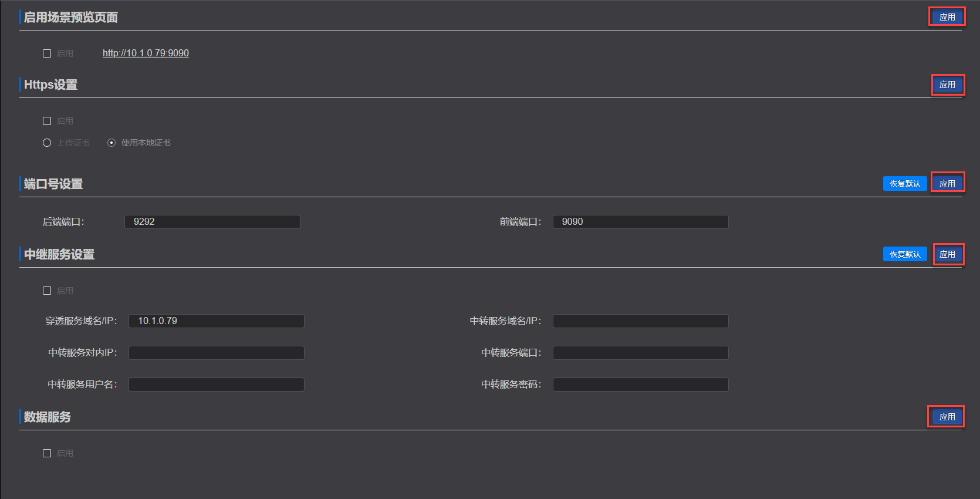Focus the 后端端口 input field

tap(212, 222)
